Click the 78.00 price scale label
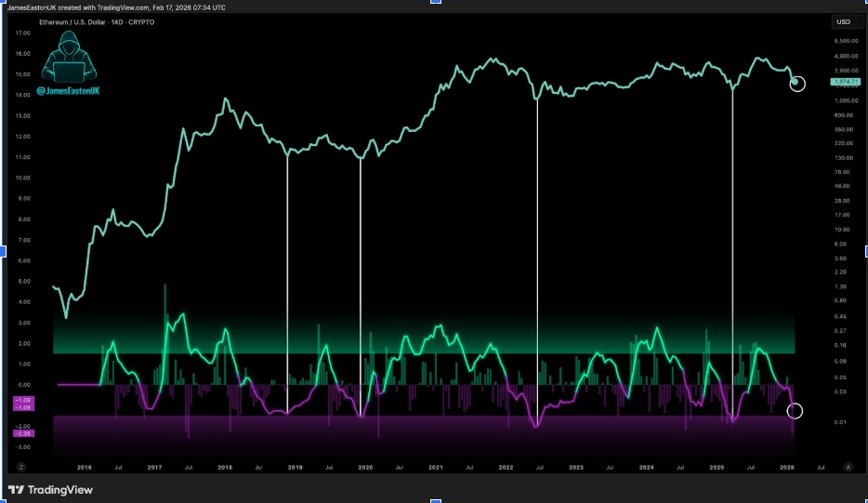Viewport: 868px width, 503px height. pyautogui.click(x=842, y=172)
